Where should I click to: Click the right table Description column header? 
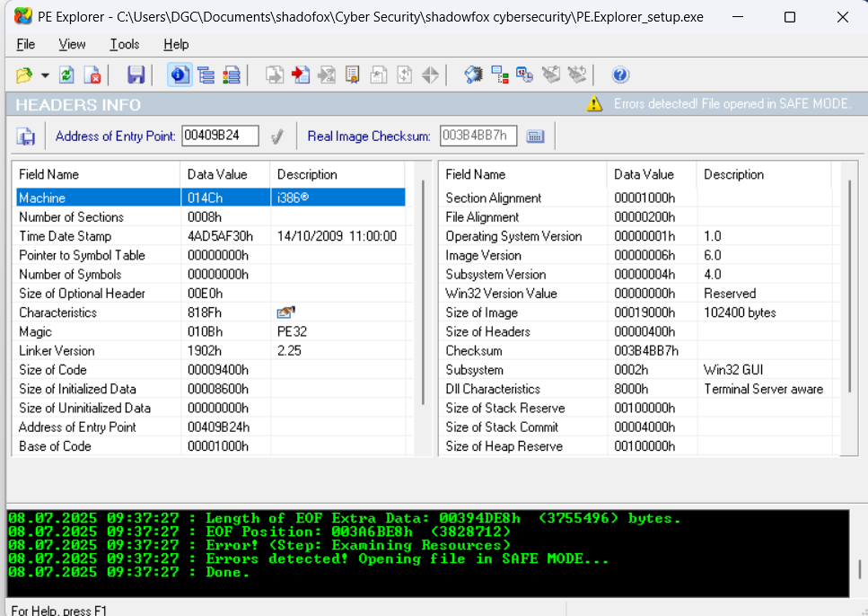pos(764,174)
